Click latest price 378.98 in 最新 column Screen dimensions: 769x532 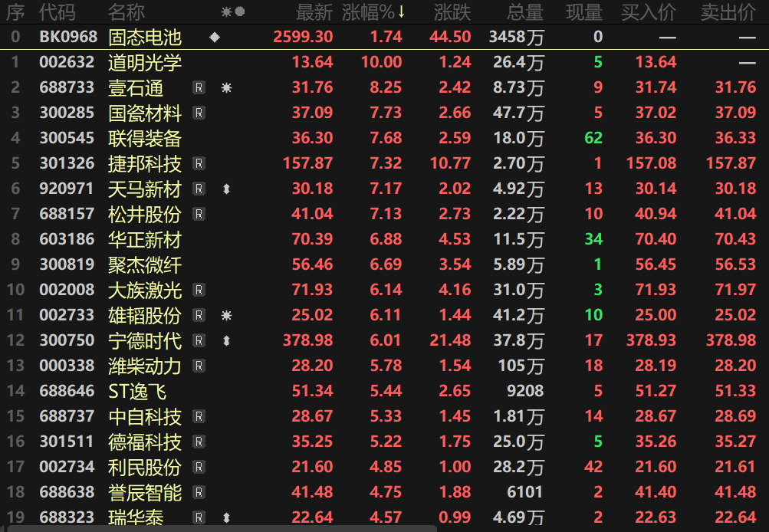[x=308, y=340]
